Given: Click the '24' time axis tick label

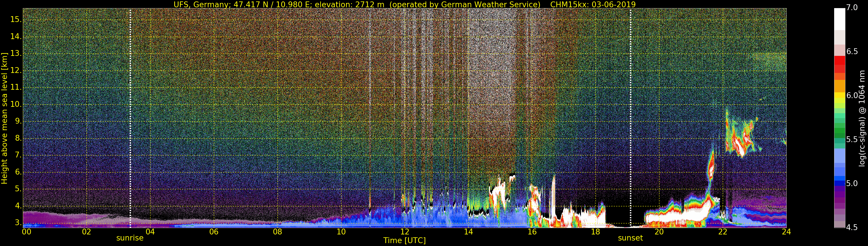Looking at the screenshot, I should click(x=786, y=232).
